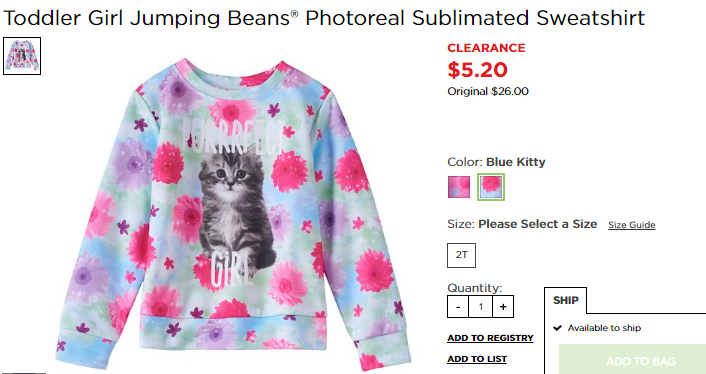The width and height of the screenshot is (706, 374).
Task: Decrease quantity with the minus button
Action: point(458,307)
